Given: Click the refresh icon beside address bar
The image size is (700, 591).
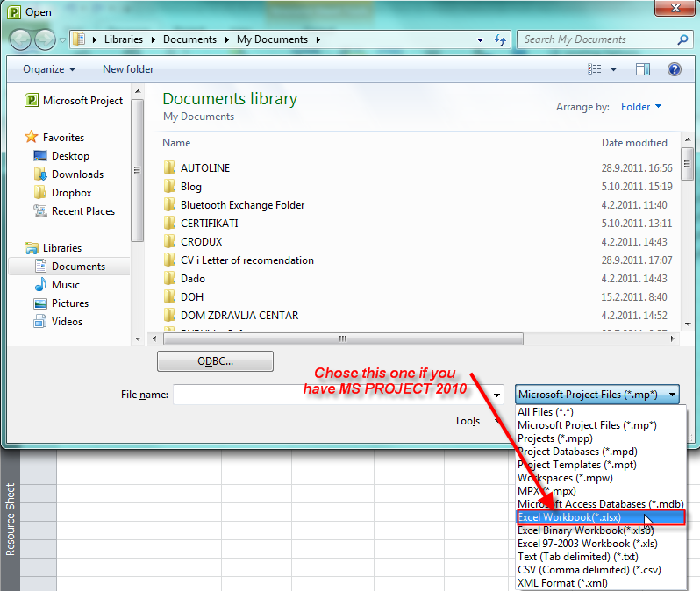Looking at the screenshot, I should point(500,39).
